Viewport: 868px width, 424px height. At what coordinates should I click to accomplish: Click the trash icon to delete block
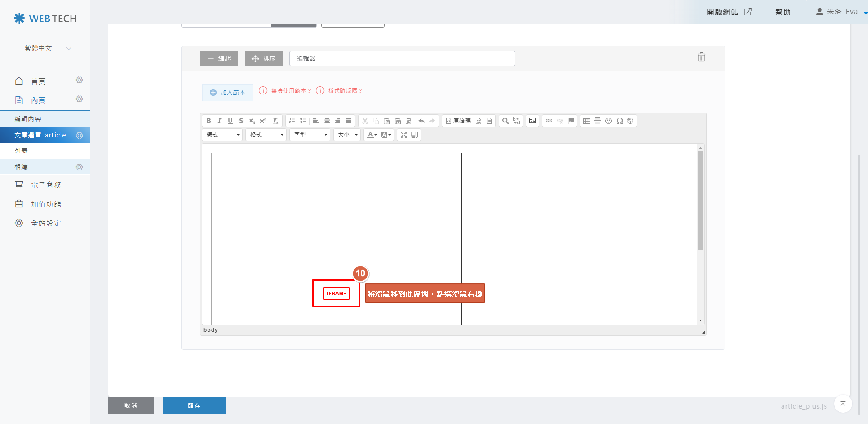[701, 57]
